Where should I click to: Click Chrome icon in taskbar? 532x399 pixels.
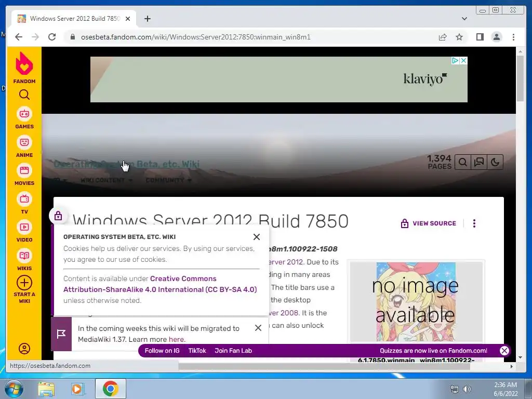pyautogui.click(x=110, y=389)
